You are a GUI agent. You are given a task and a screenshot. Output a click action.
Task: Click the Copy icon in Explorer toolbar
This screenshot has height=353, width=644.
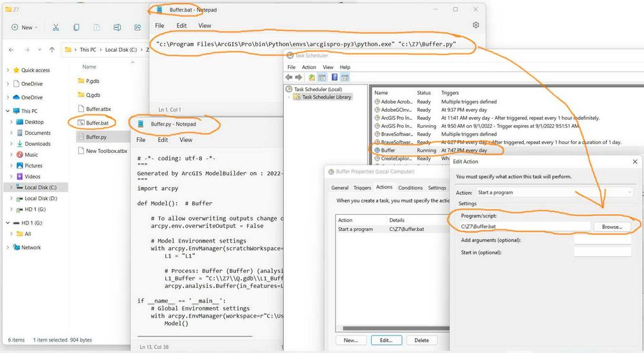(76, 27)
